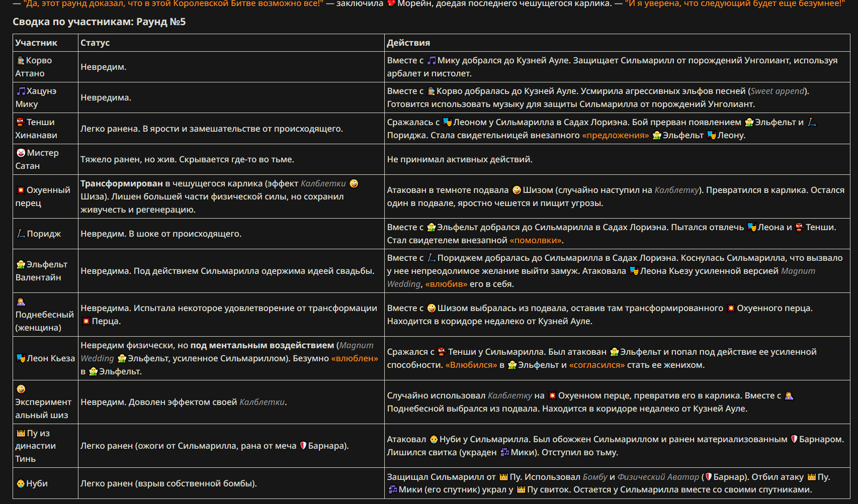Click the shield icon before Барнара in Пу's status
The width and height of the screenshot is (858, 504).
click(x=303, y=446)
